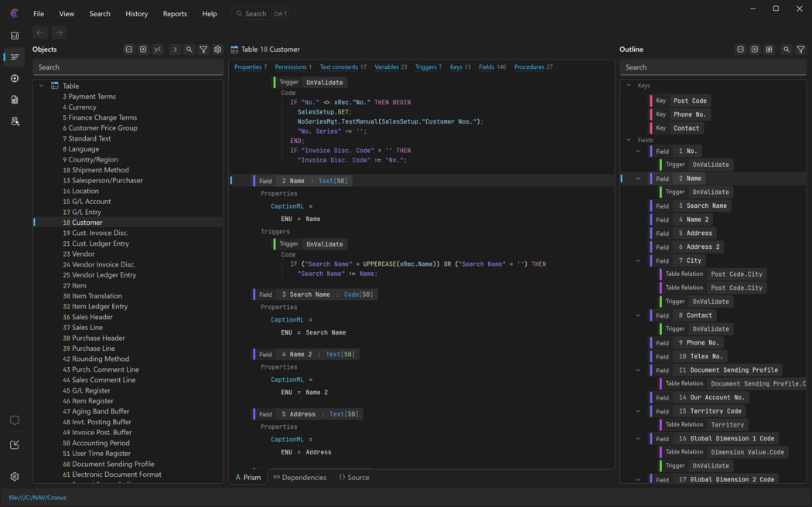
Task: Open Objects panel settings gear
Action: (217, 49)
